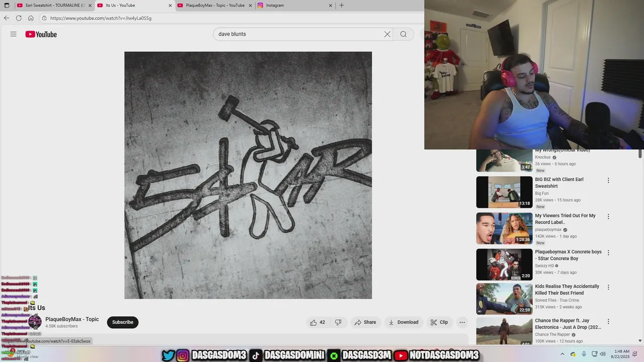
Task: Clear the 'dave blunts' search text
Action: pyautogui.click(x=387, y=34)
